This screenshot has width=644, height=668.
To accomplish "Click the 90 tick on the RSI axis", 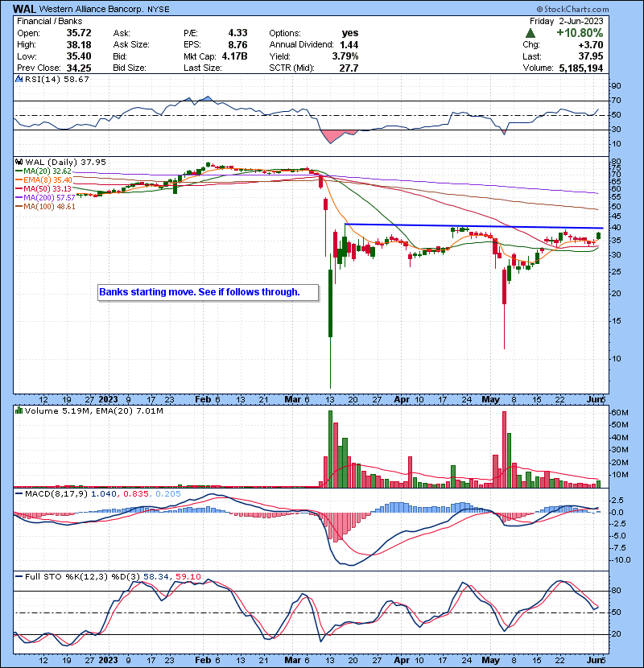I will click(617, 86).
